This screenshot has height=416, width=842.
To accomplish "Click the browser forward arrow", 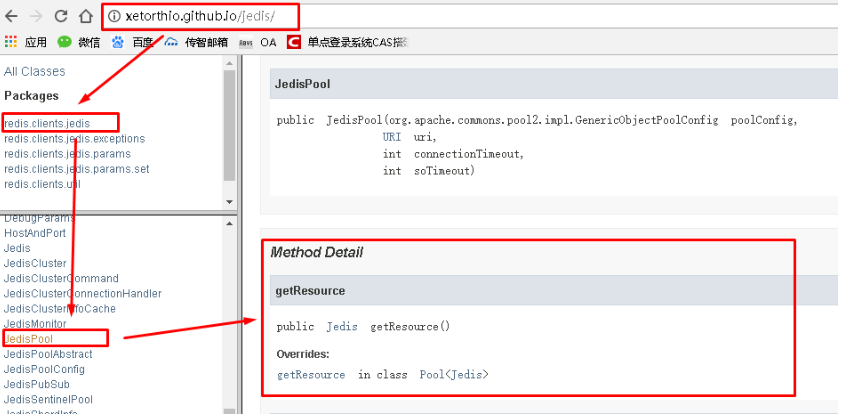I will 36,16.
